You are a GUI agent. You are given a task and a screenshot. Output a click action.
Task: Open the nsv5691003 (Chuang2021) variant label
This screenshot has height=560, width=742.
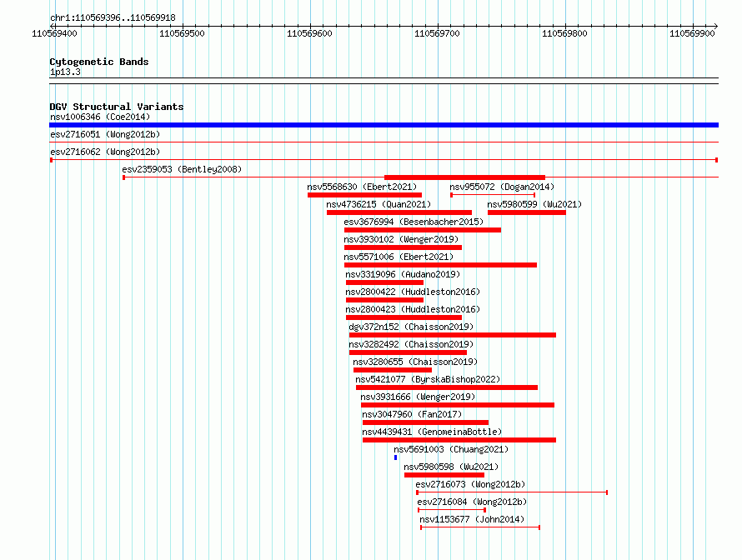(451, 449)
